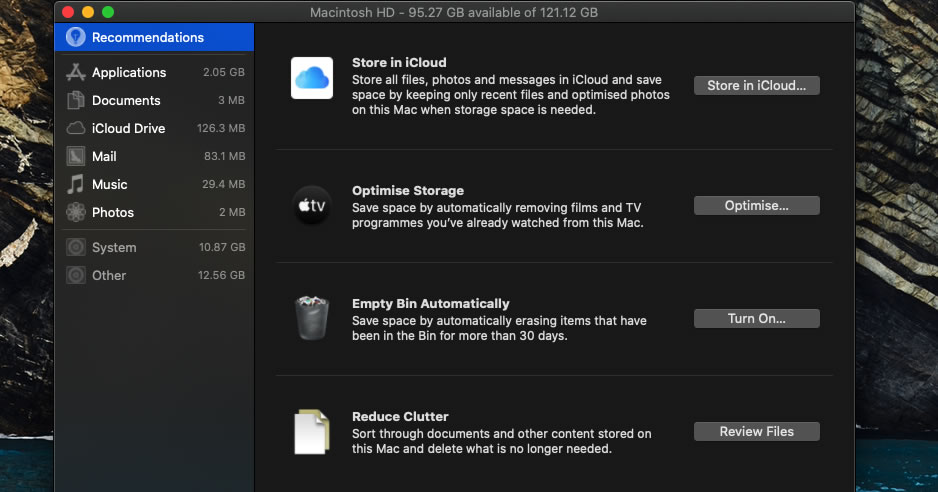The width and height of the screenshot is (938, 492).
Task: Click the Store in iCloud... button
Action: click(756, 86)
